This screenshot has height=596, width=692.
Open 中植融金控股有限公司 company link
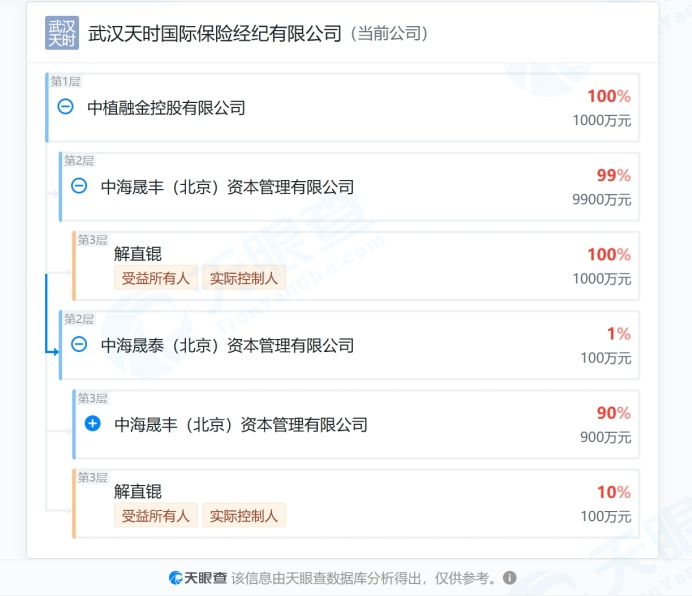click(166, 108)
